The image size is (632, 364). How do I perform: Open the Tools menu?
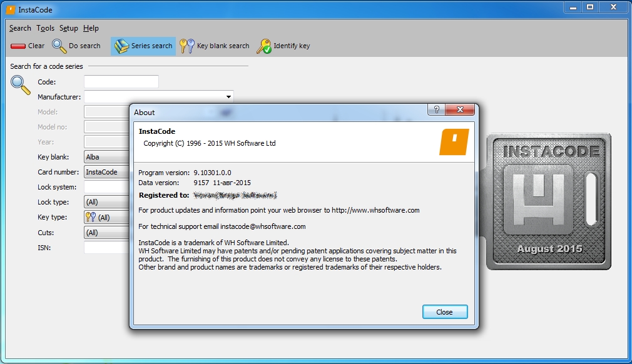45,28
